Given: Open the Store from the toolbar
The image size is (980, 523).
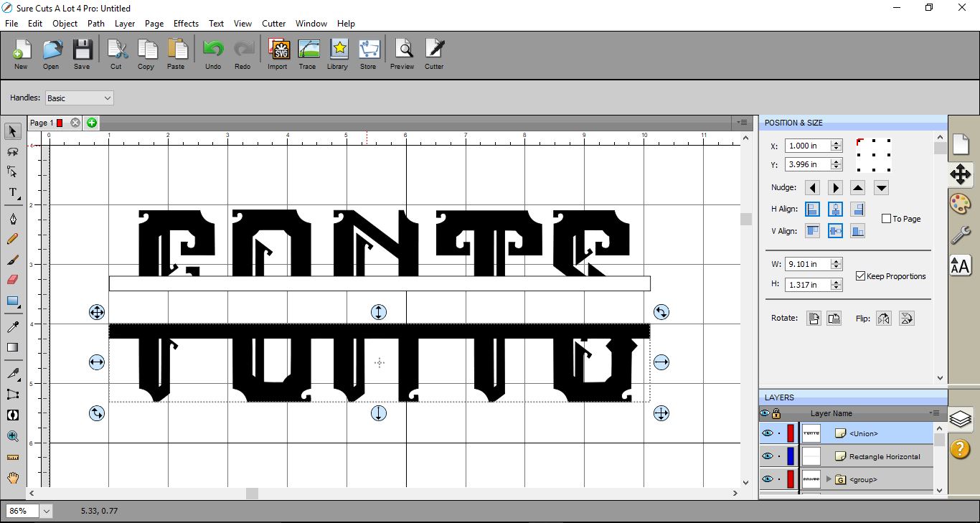Looking at the screenshot, I should click(368, 55).
